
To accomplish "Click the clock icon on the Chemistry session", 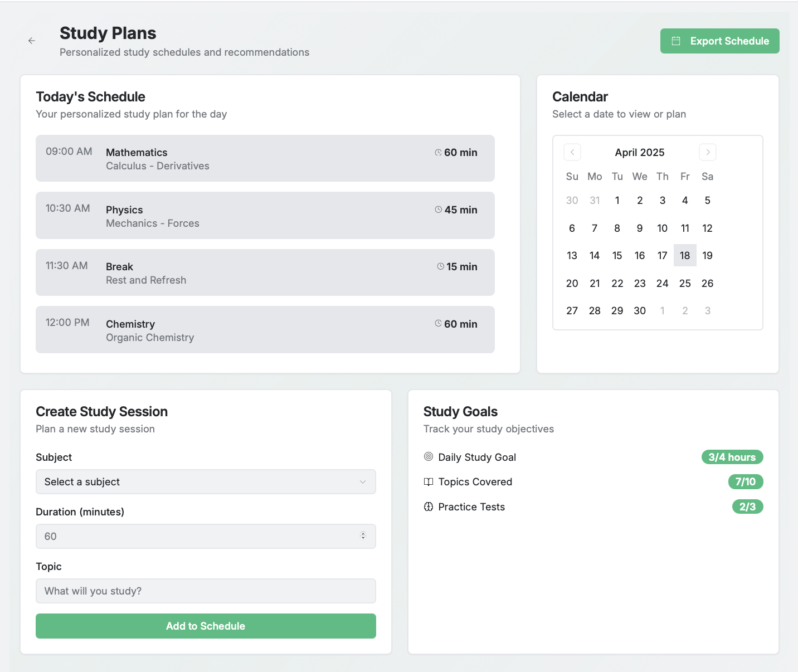I will click(x=439, y=324).
